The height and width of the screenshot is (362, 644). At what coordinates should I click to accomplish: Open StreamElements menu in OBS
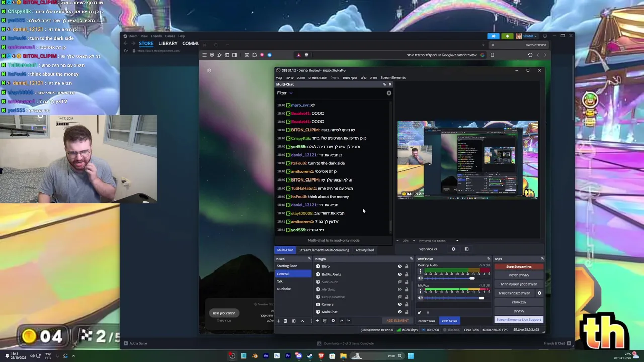(x=393, y=78)
